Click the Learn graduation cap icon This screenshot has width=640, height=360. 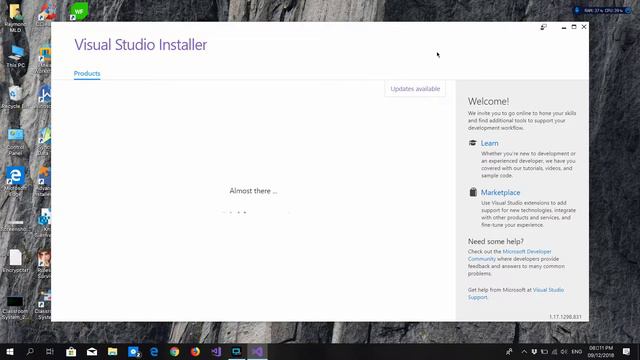[473, 143]
